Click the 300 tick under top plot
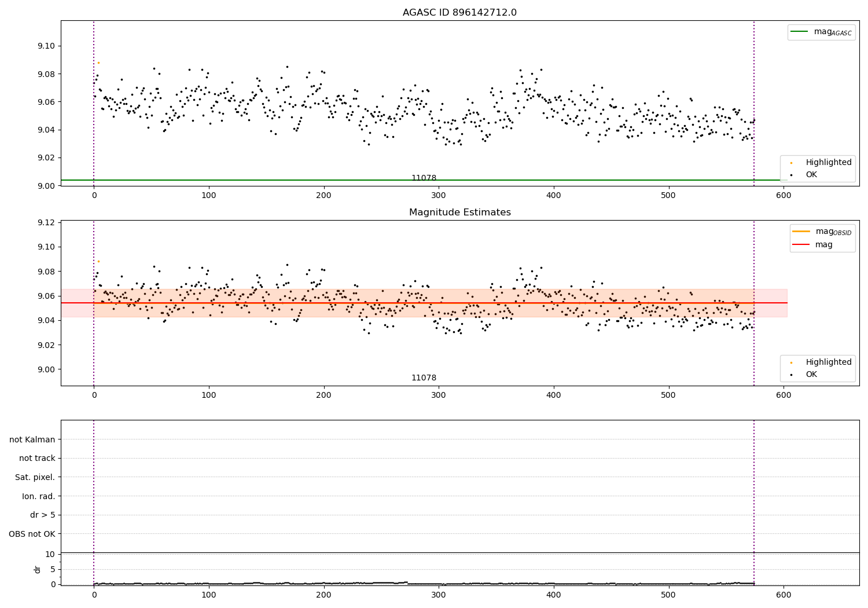Image resolution: width=868 pixels, height=608 pixels. click(439, 196)
